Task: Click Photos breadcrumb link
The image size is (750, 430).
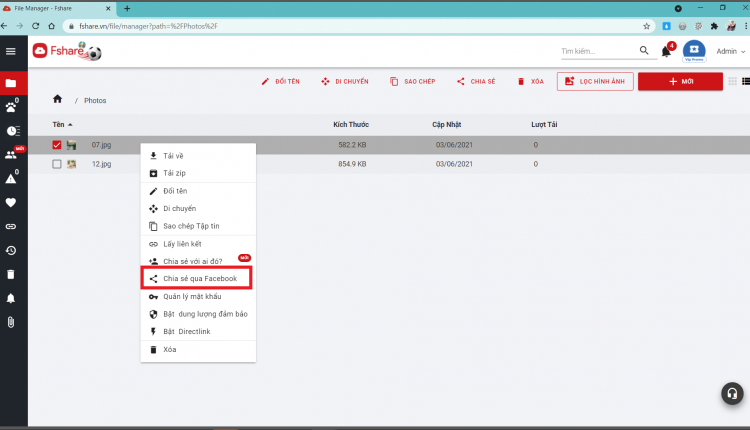Action: [x=95, y=100]
